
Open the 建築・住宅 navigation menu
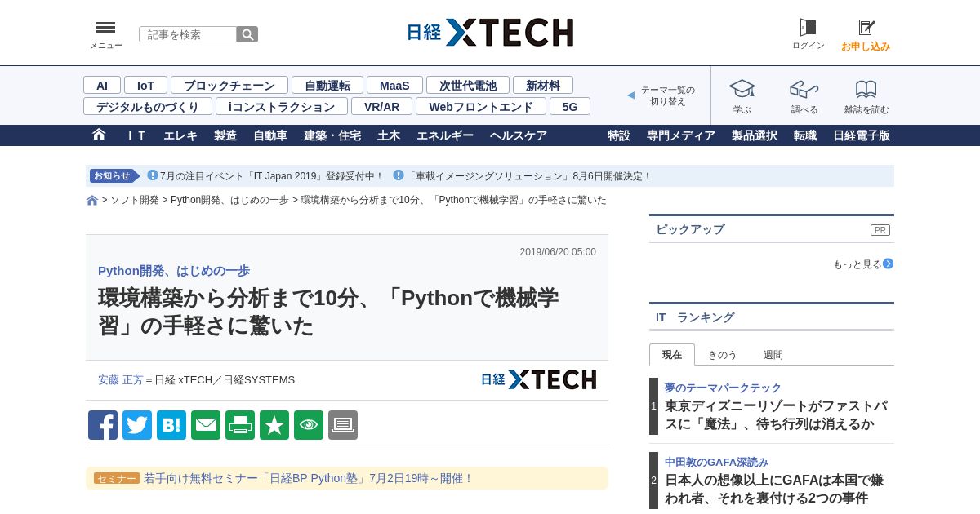(x=332, y=135)
